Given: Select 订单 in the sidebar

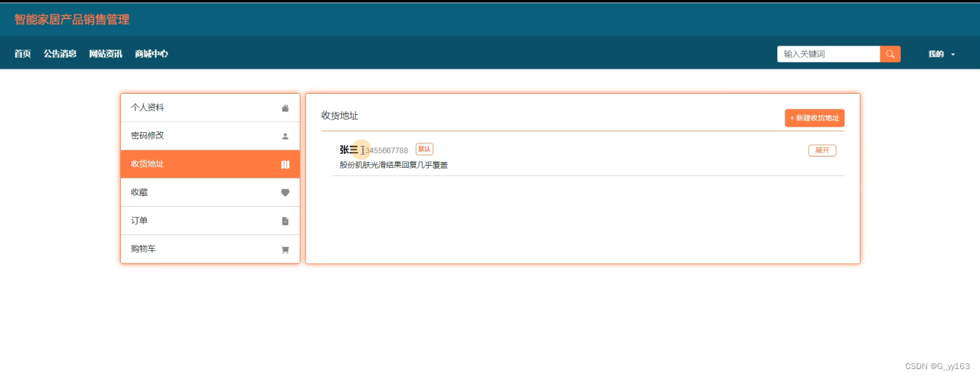Looking at the screenshot, I should (x=210, y=221).
